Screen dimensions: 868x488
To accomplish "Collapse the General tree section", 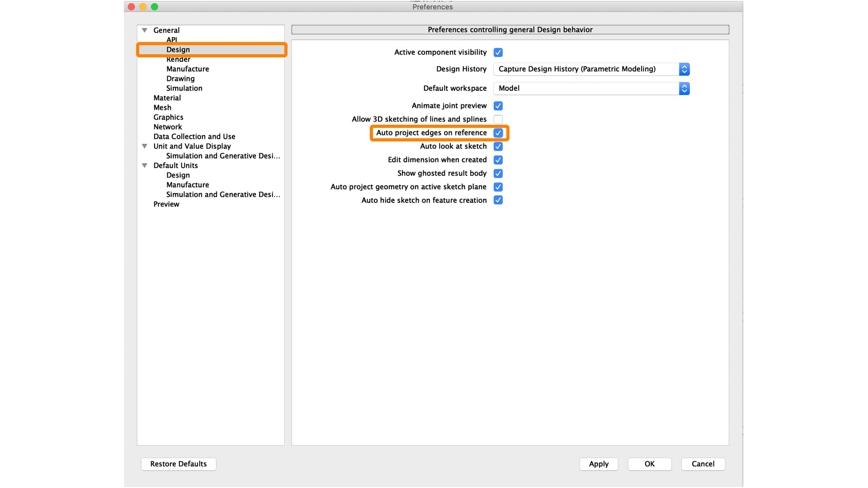I will click(145, 30).
